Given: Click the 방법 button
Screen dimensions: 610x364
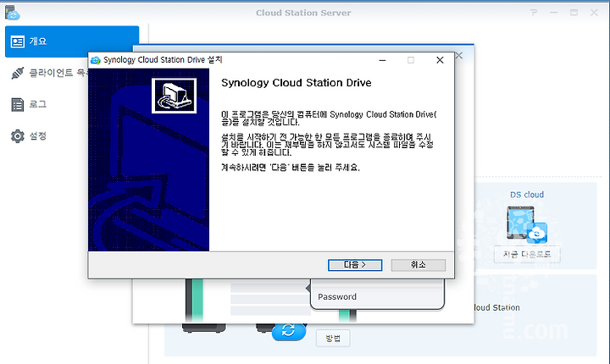Looking at the screenshot, I should 333,338.
